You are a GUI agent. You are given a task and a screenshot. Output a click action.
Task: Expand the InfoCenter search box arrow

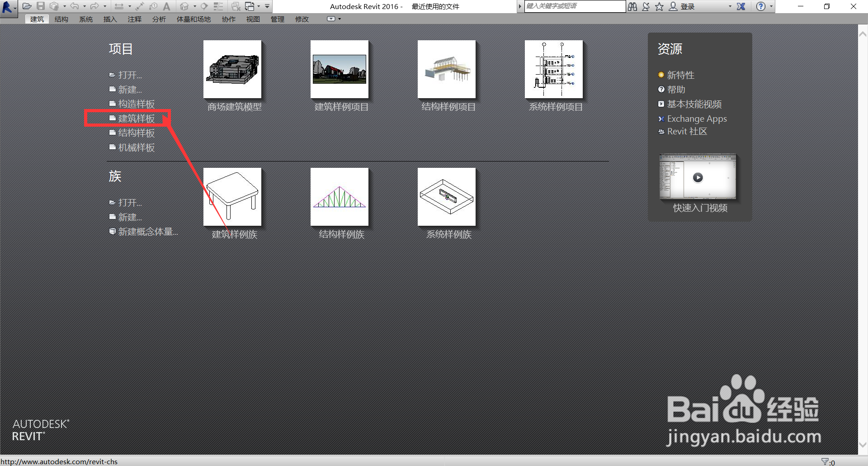(520, 6)
